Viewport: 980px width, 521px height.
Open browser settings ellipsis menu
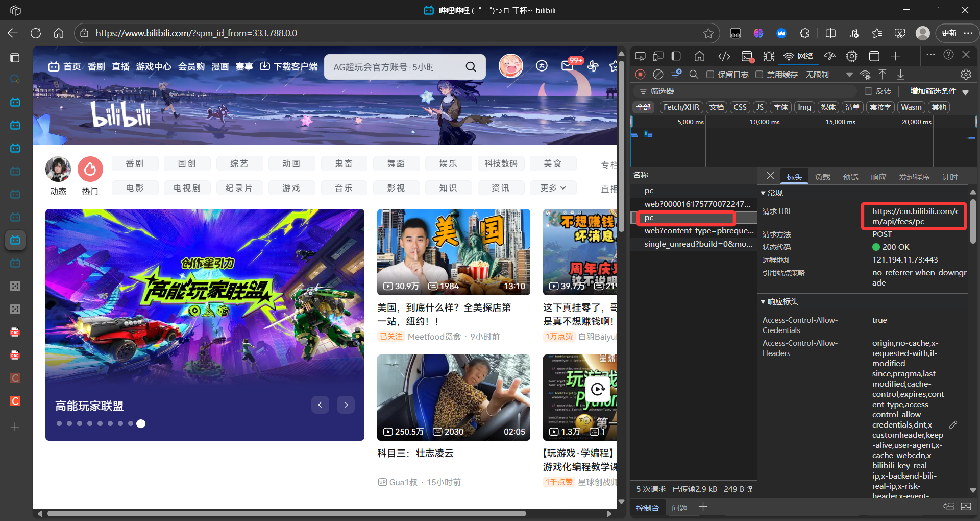968,33
